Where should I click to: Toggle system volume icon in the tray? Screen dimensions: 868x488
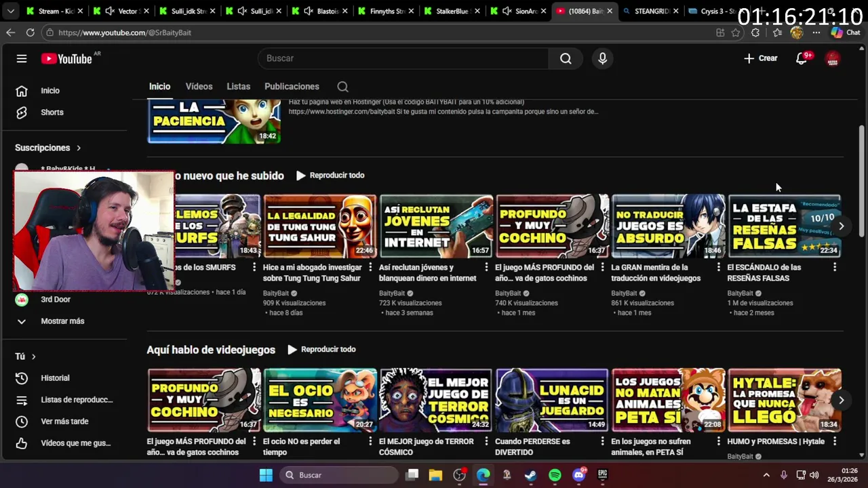814,475
